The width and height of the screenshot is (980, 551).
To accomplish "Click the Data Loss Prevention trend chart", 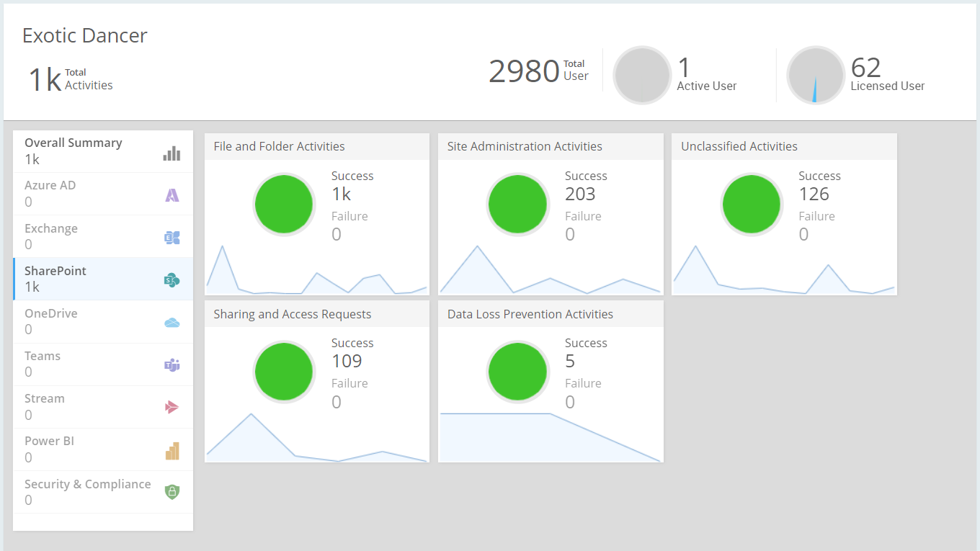I will [x=551, y=436].
